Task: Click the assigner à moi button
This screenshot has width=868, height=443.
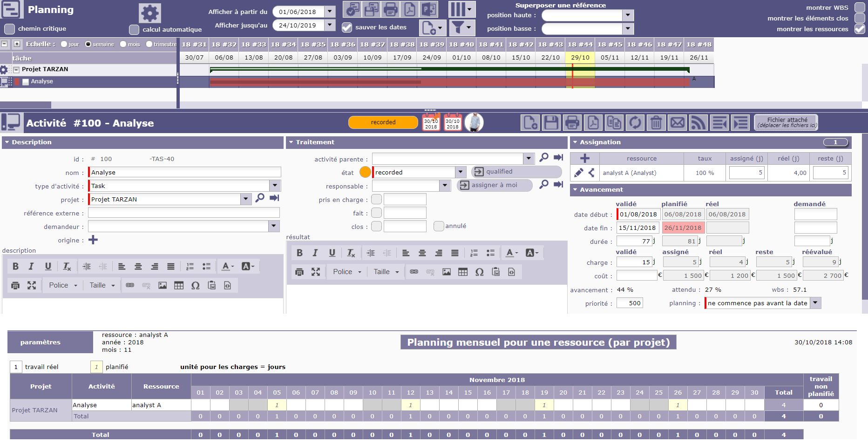Action: pyautogui.click(x=495, y=185)
